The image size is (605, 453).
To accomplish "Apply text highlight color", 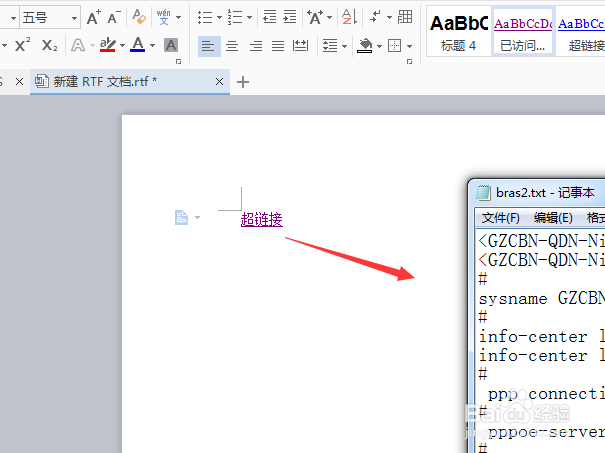I will 108,45.
